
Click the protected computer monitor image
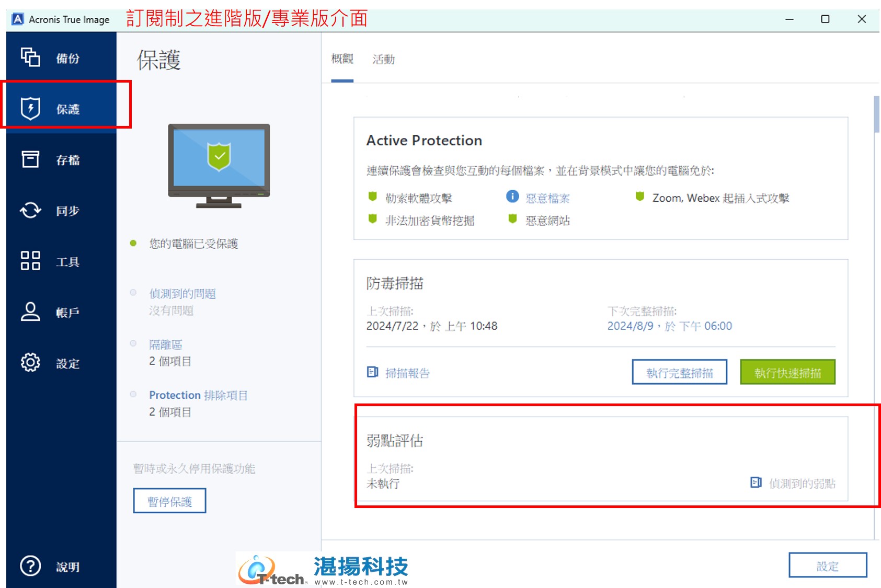[219, 166]
